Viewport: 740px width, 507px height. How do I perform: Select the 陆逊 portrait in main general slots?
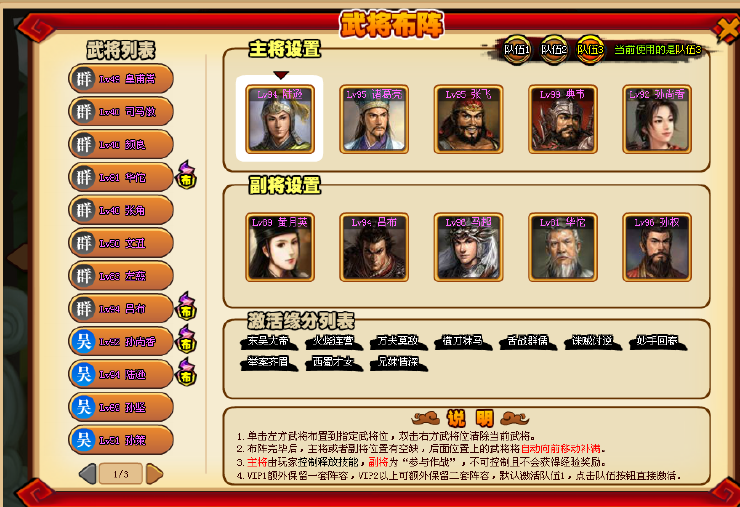279,119
